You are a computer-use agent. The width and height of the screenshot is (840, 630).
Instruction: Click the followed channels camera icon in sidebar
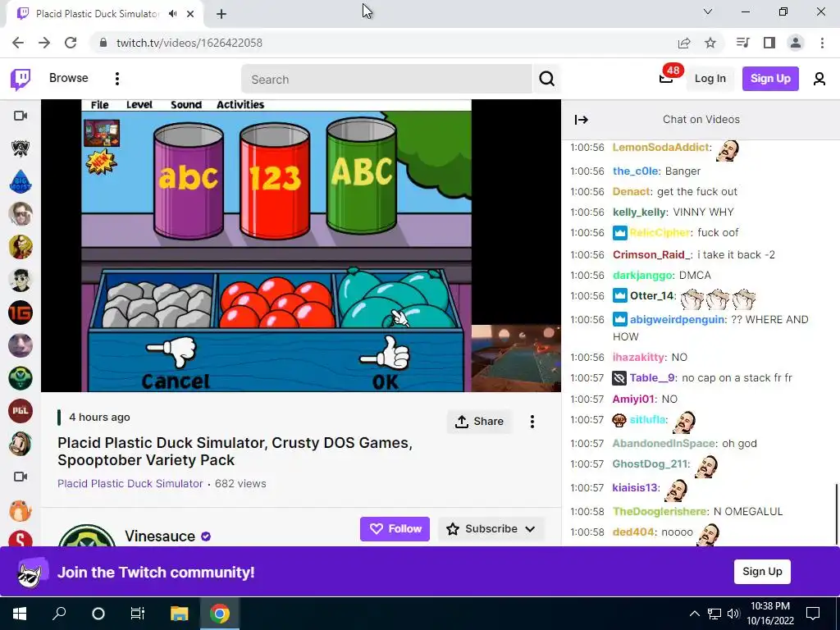tap(21, 116)
